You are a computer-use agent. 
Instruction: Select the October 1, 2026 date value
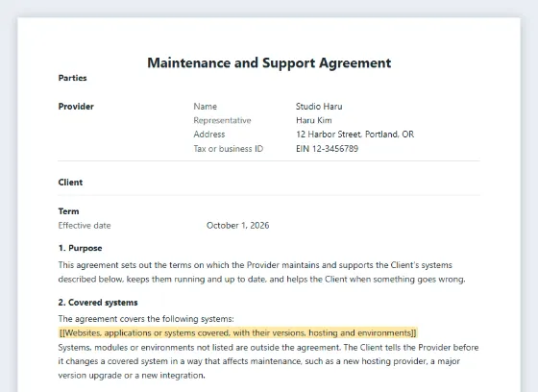click(x=238, y=226)
